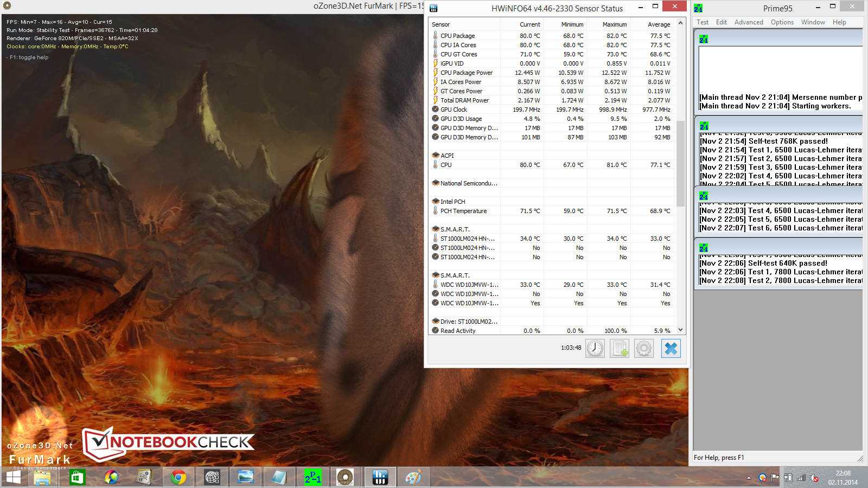Select the Read Activity row
Image resolution: width=868 pixels, height=488 pixels.
552,331
